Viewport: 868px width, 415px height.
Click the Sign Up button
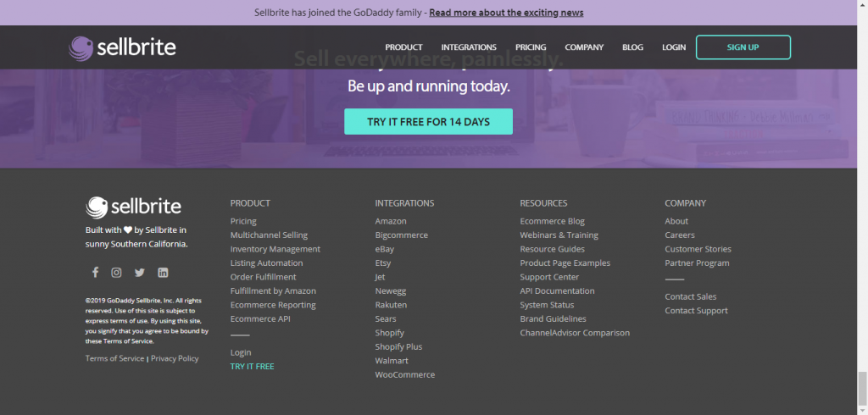pyautogui.click(x=743, y=47)
